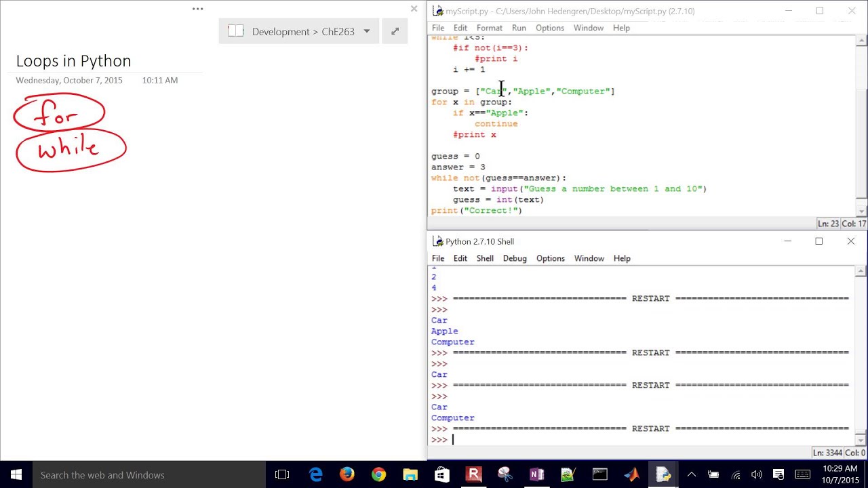This screenshot has height=488, width=868.
Task: Open Edit menu in myScript.py editor
Action: [460, 28]
